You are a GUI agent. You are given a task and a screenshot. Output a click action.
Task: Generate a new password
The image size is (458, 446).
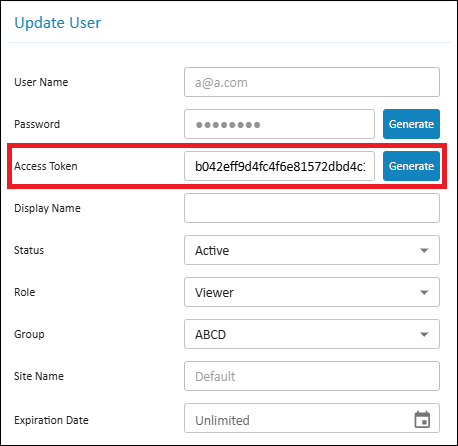click(411, 124)
